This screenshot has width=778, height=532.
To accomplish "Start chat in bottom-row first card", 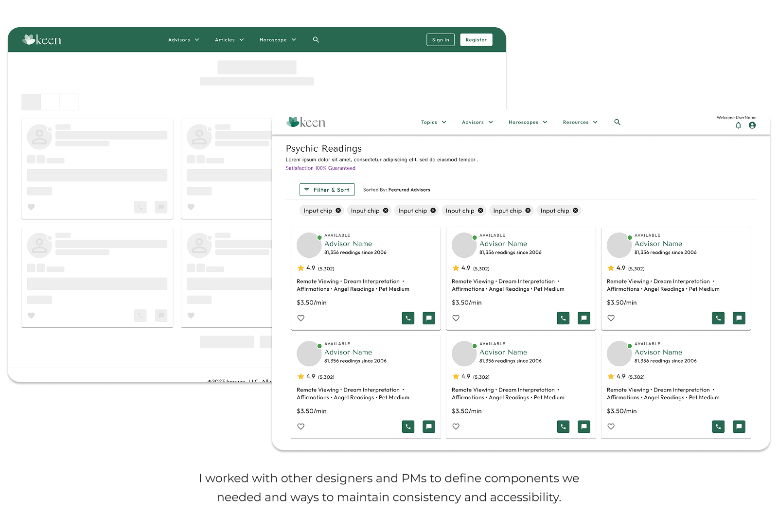I will pos(429,426).
